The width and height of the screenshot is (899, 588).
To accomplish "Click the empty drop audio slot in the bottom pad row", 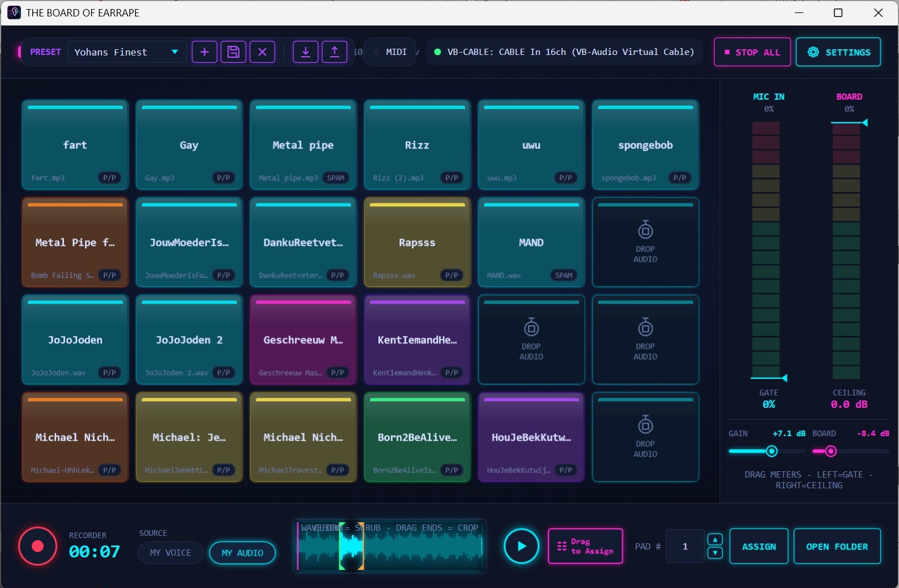I will [645, 437].
